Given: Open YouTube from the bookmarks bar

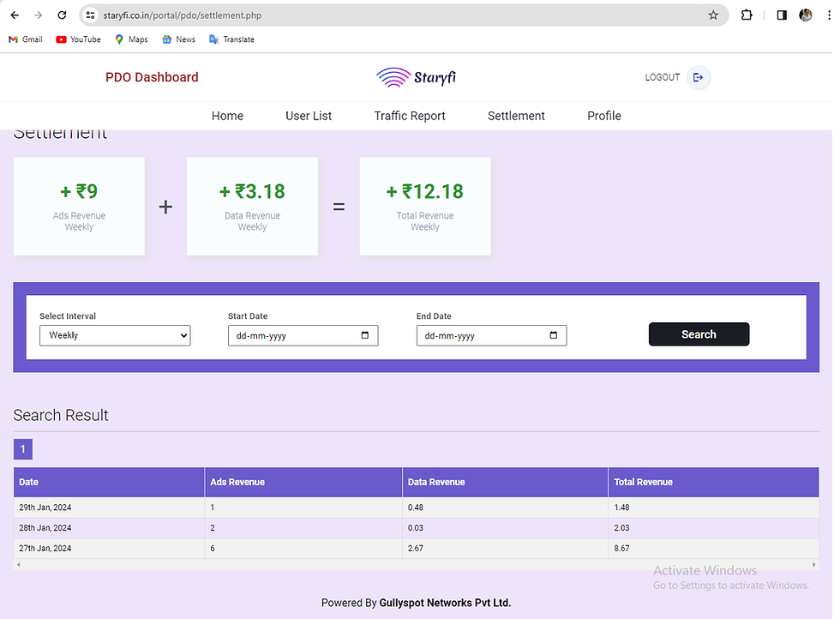Looking at the screenshot, I should pos(77,39).
